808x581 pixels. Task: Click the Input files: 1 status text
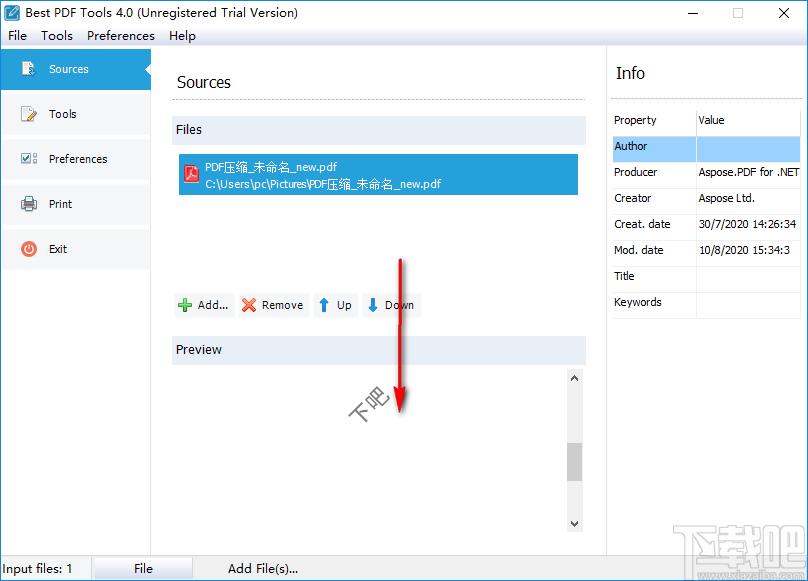tap(37, 569)
